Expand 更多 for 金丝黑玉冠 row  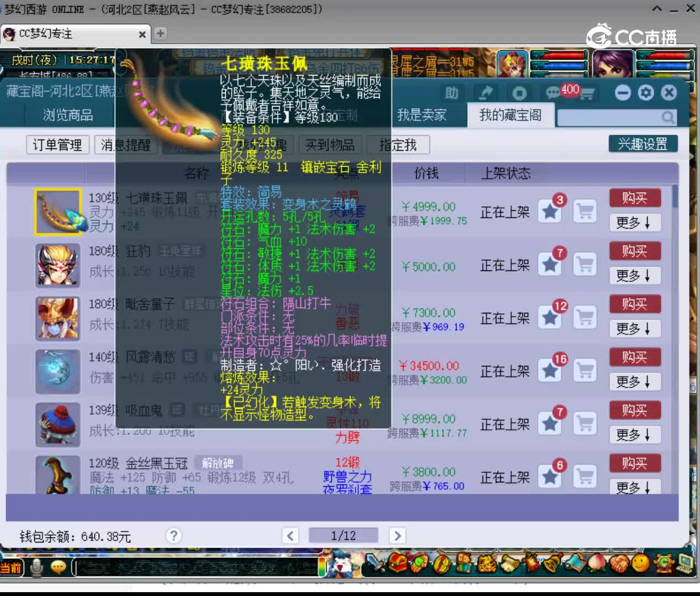tap(635, 487)
